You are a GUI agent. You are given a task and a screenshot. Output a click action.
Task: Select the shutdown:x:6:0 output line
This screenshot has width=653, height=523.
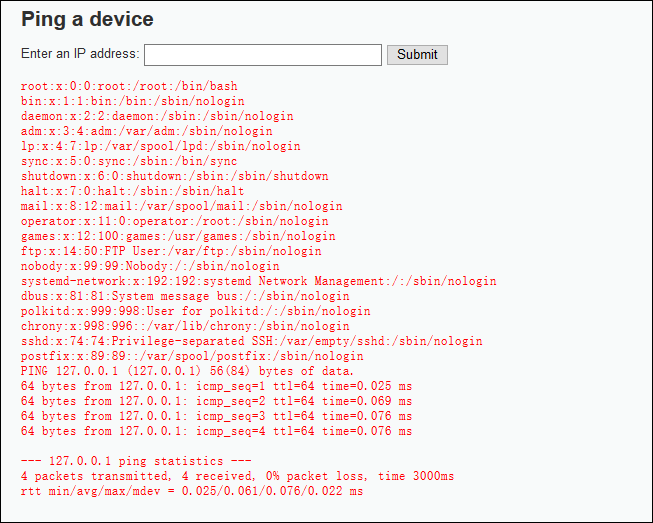pos(174,176)
